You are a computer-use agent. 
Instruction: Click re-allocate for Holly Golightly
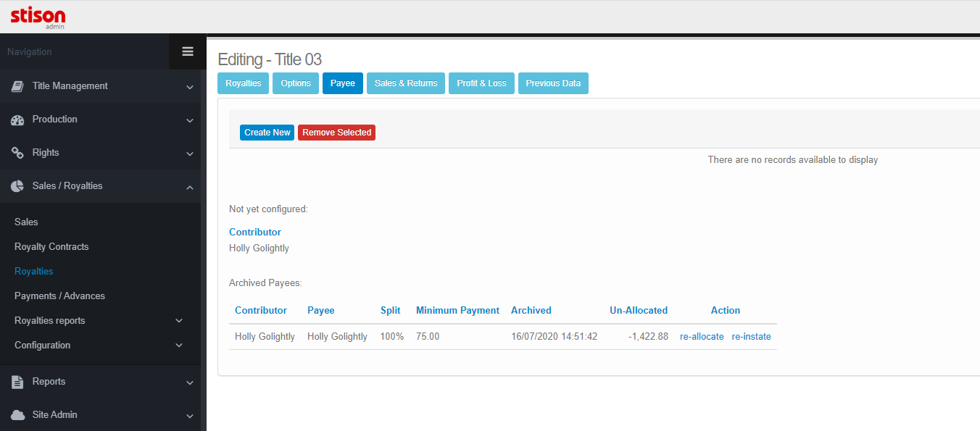(x=702, y=337)
